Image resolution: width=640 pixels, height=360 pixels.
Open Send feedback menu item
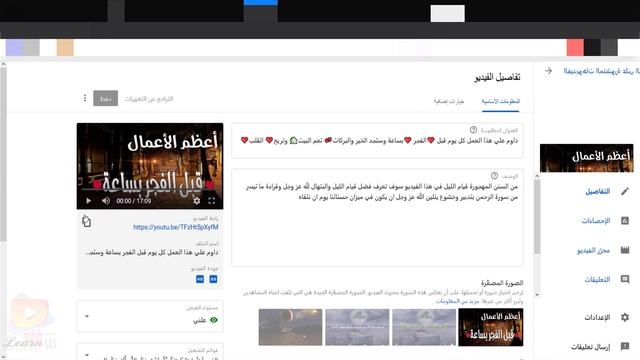click(590, 347)
